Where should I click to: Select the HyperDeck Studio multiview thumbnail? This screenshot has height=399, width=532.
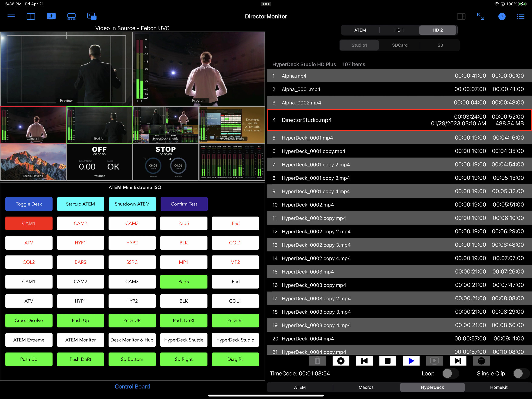coord(232,125)
